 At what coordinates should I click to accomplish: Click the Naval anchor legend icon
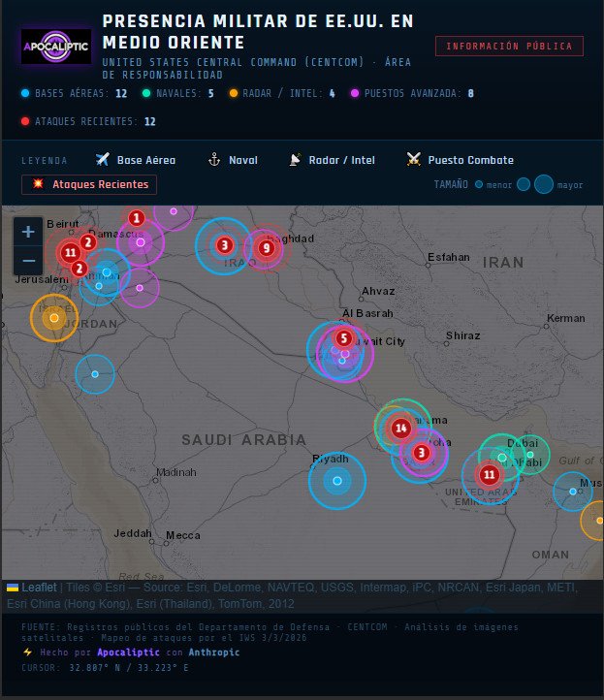click(214, 159)
